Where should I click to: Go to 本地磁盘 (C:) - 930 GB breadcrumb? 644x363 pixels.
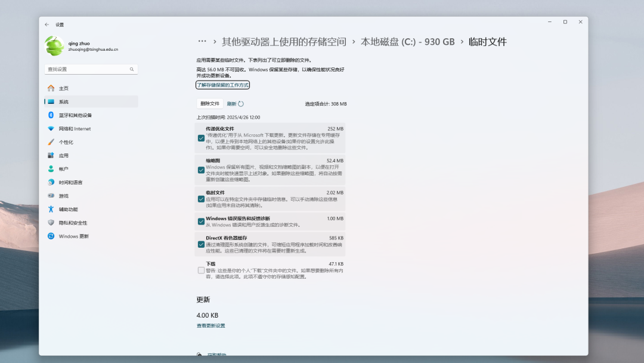tap(407, 42)
